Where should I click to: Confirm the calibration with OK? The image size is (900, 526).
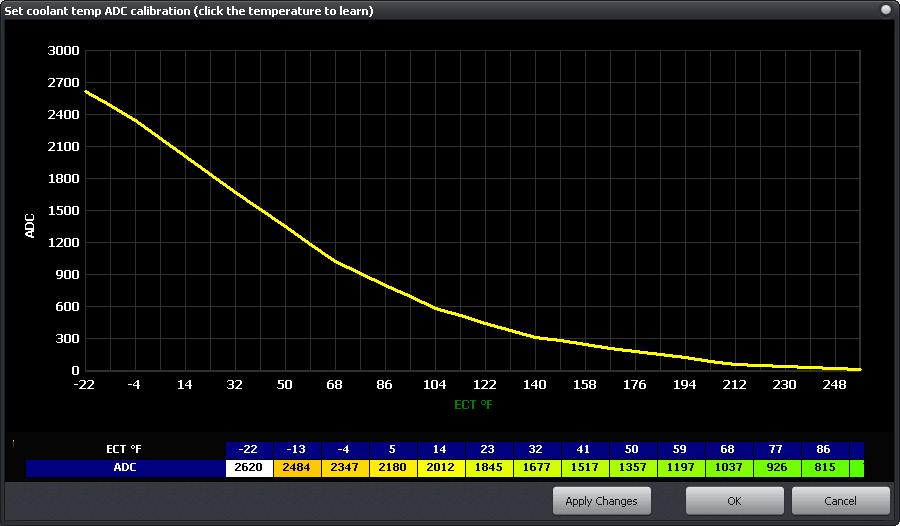pos(734,501)
